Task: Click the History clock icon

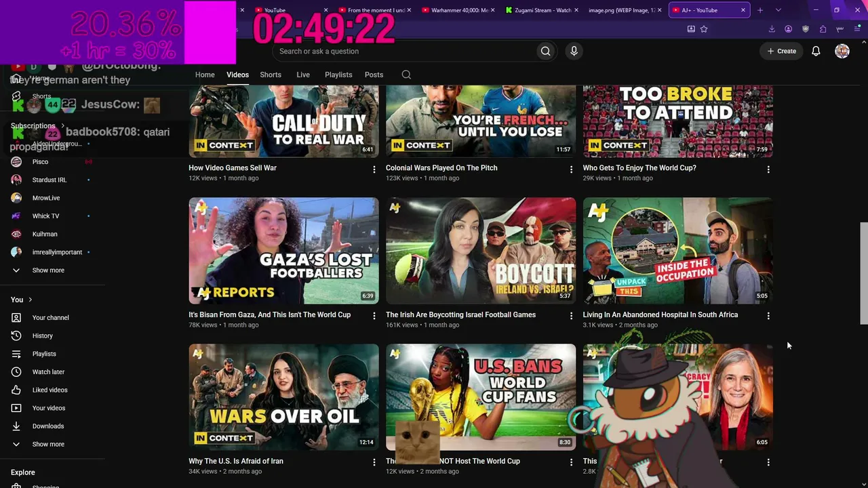Action: (16, 335)
